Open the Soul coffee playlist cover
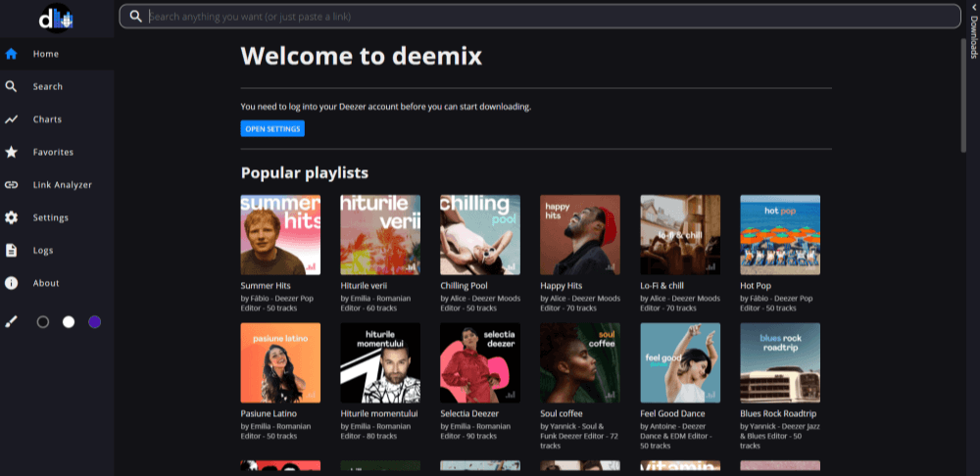 (x=580, y=362)
